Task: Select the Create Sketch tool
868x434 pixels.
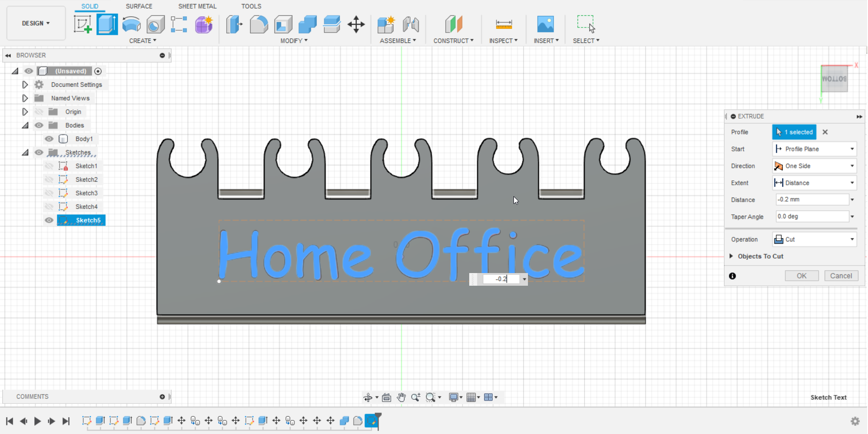Action: point(83,24)
